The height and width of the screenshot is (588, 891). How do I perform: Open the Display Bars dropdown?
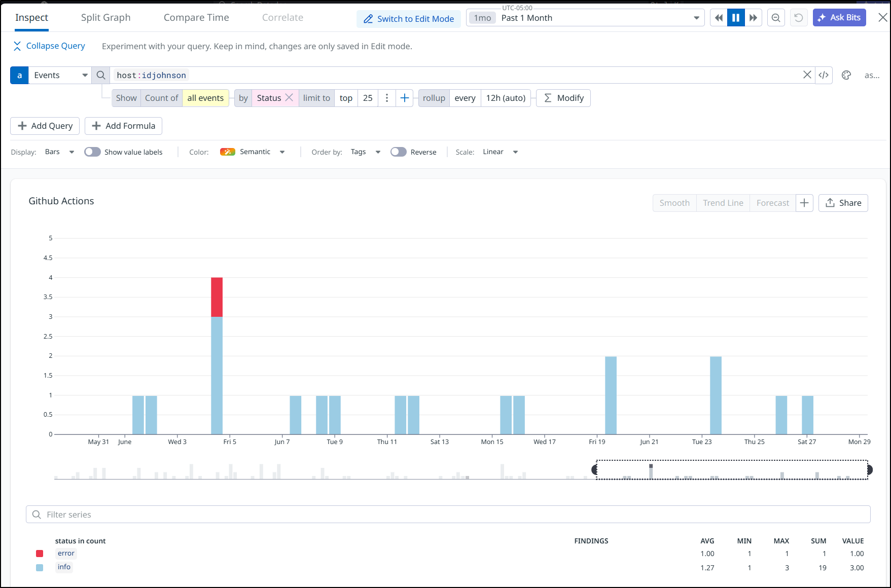pyautogui.click(x=60, y=152)
